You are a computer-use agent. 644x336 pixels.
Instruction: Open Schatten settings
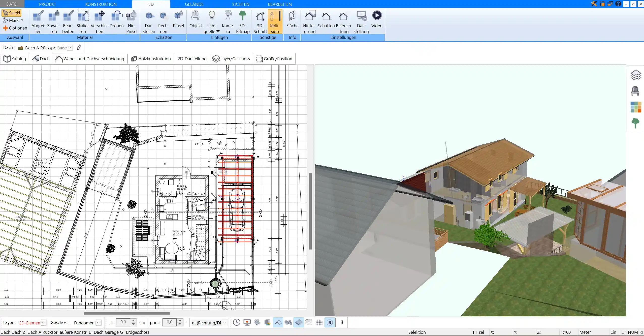[326, 19]
